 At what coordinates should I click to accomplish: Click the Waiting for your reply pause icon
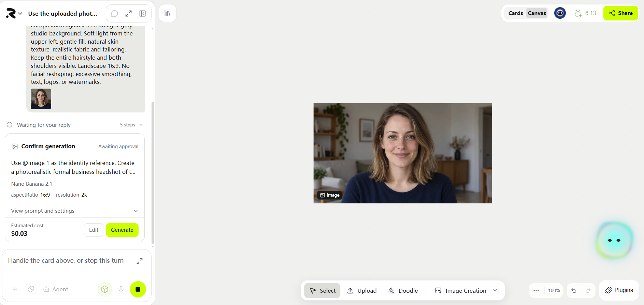(10, 125)
